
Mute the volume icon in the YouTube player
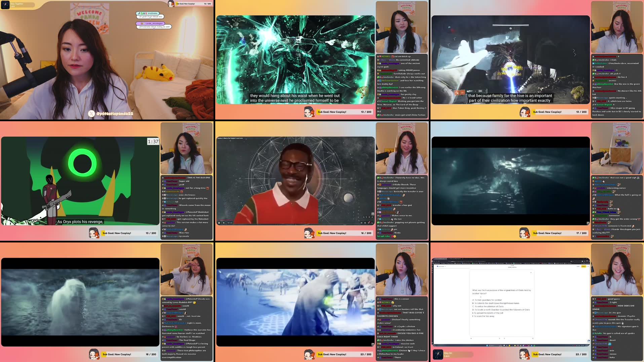(x=224, y=223)
